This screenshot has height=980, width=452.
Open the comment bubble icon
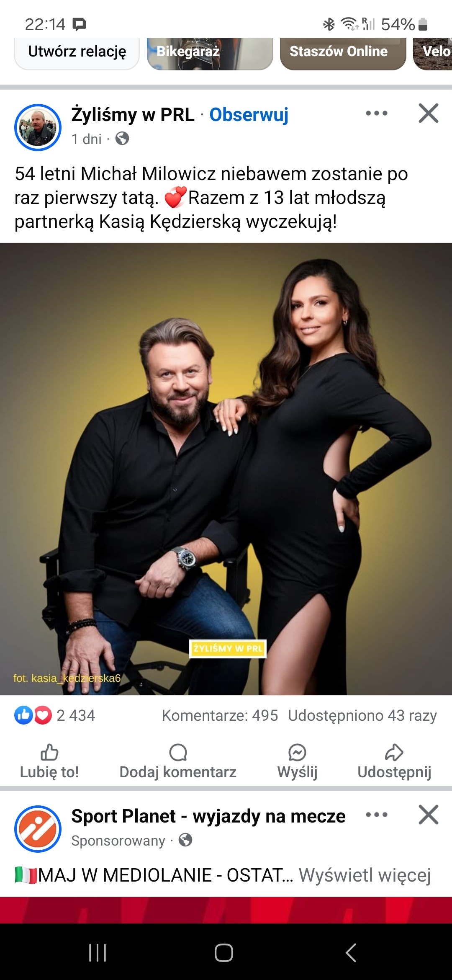(178, 752)
